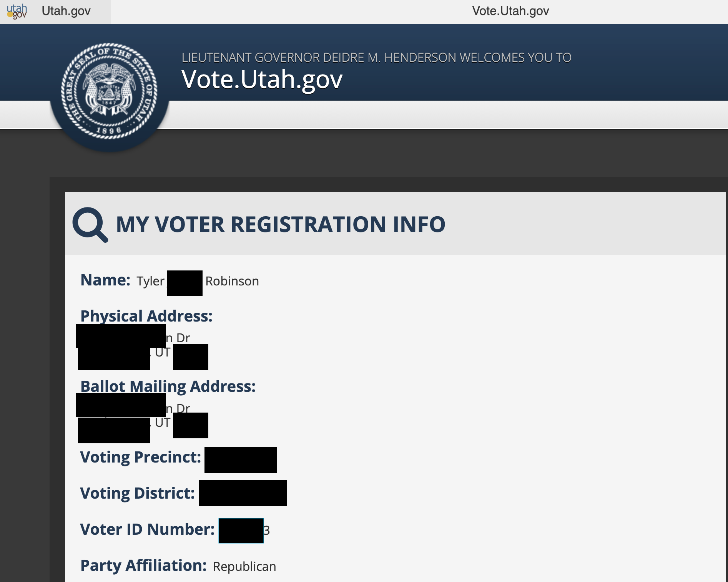Viewport: 728px width, 582px height.
Task: Click the My Voter Registration Info heading
Action: pyautogui.click(x=281, y=224)
